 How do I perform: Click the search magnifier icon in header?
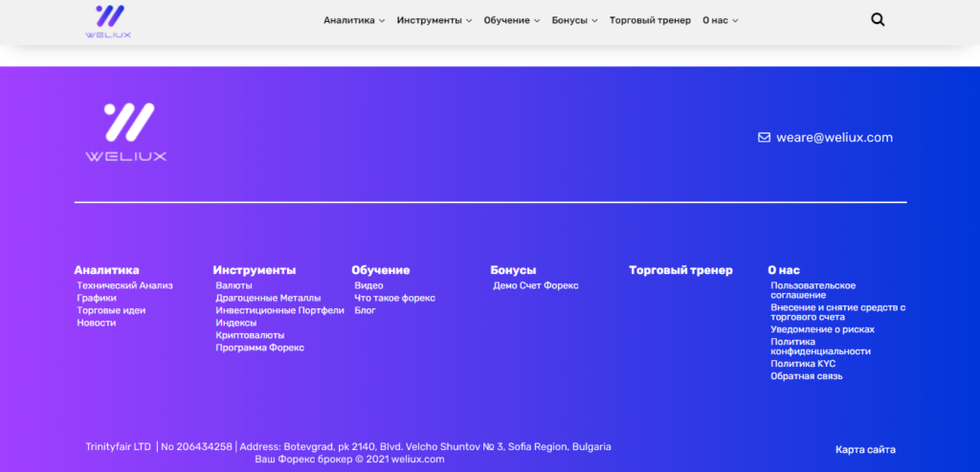[x=878, y=20]
